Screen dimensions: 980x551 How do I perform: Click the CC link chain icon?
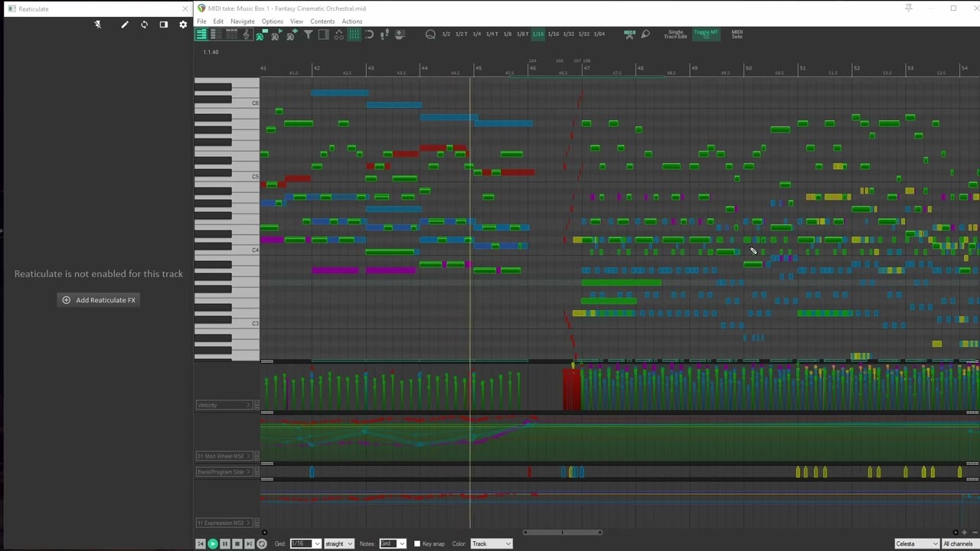pyautogui.click(x=338, y=34)
